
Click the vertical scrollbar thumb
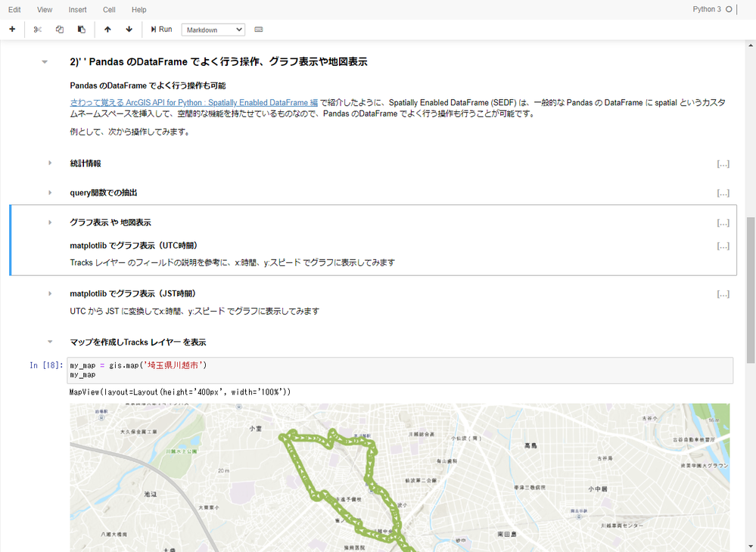click(x=751, y=289)
